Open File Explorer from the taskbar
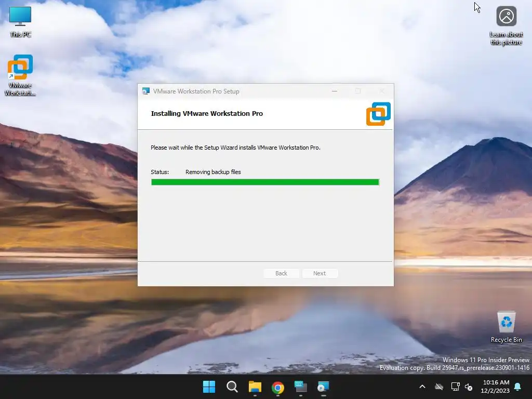The width and height of the screenshot is (532, 399). click(255, 387)
